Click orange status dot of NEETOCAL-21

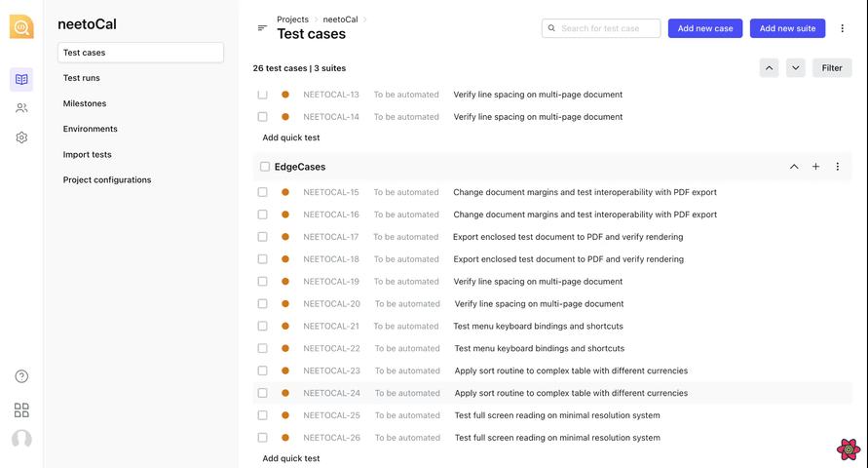click(x=285, y=327)
